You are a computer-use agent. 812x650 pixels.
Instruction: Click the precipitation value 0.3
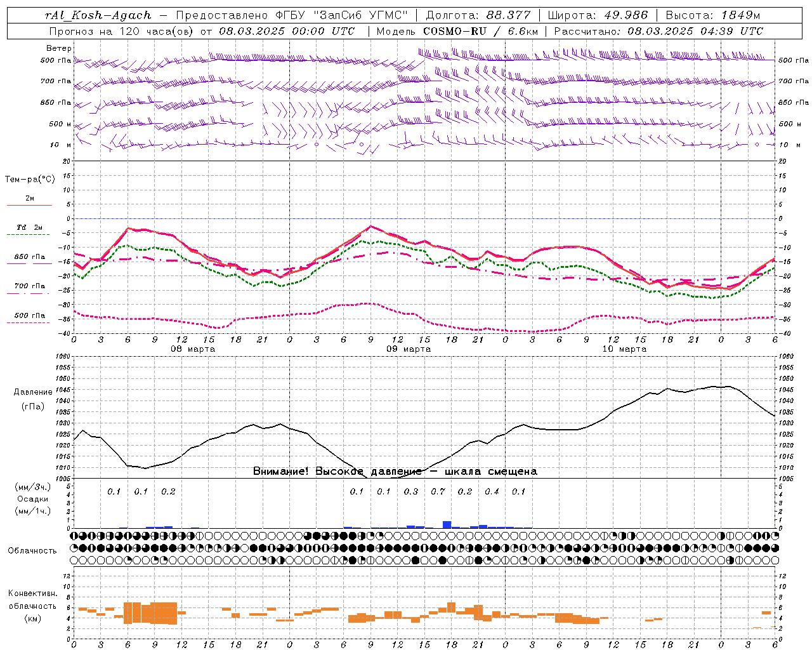click(411, 491)
